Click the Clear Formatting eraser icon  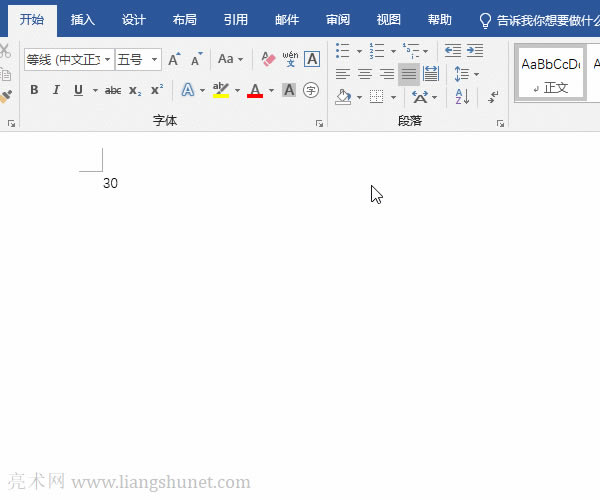[268, 59]
